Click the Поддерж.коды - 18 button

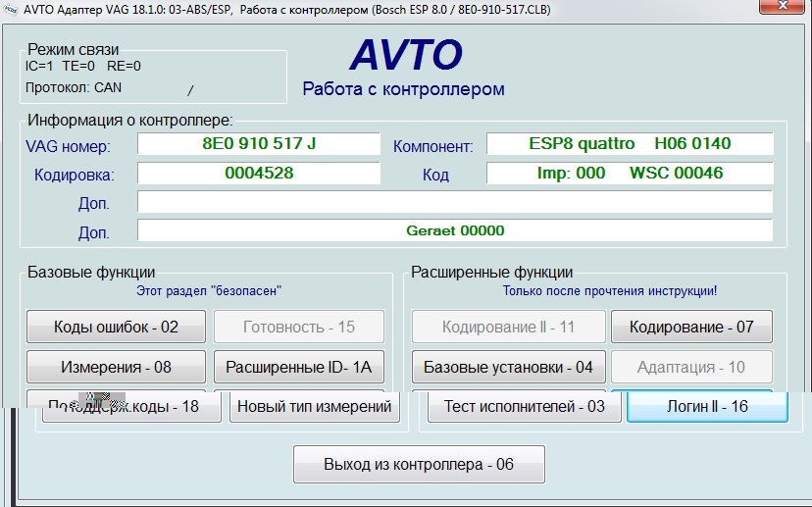point(133,407)
